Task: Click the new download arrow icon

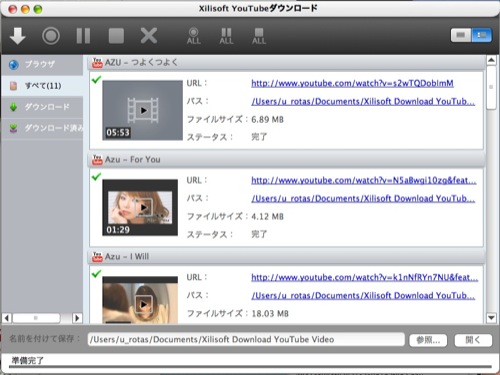Action: [x=18, y=35]
